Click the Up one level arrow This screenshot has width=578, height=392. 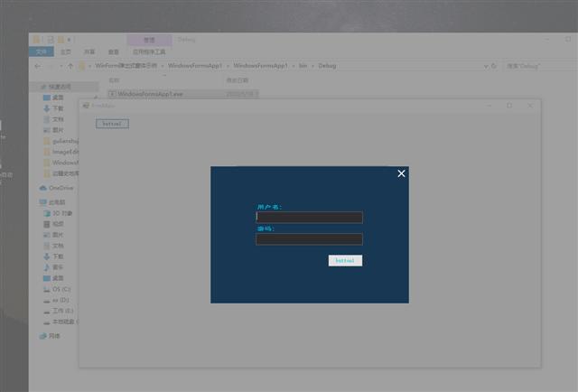click(70, 67)
